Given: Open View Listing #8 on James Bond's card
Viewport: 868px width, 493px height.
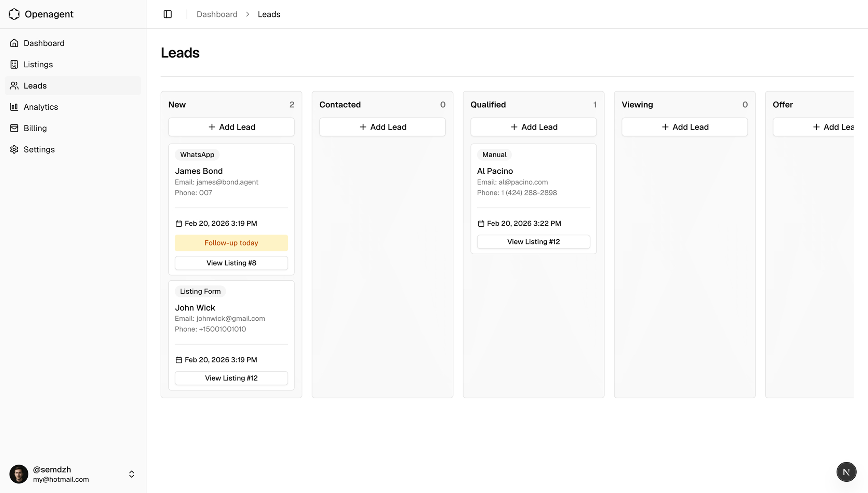Looking at the screenshot, I should [x=231, y=263].
